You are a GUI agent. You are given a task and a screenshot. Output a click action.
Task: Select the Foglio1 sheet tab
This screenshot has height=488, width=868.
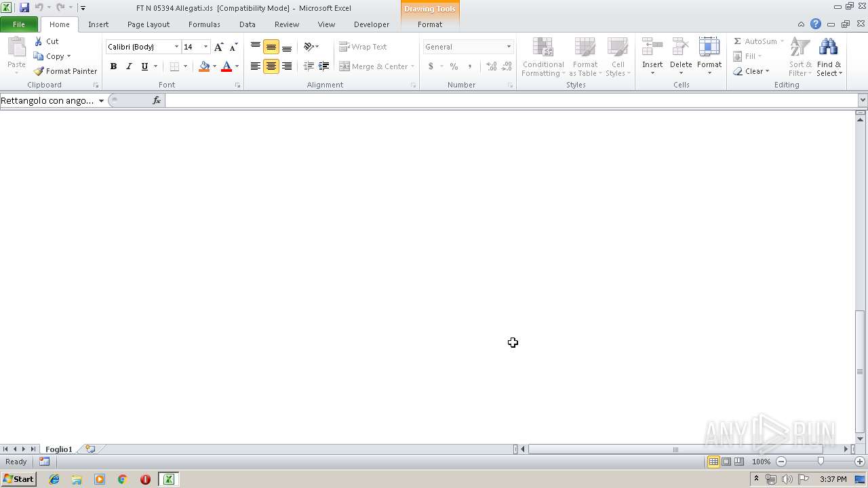click(x=59, y=449)
